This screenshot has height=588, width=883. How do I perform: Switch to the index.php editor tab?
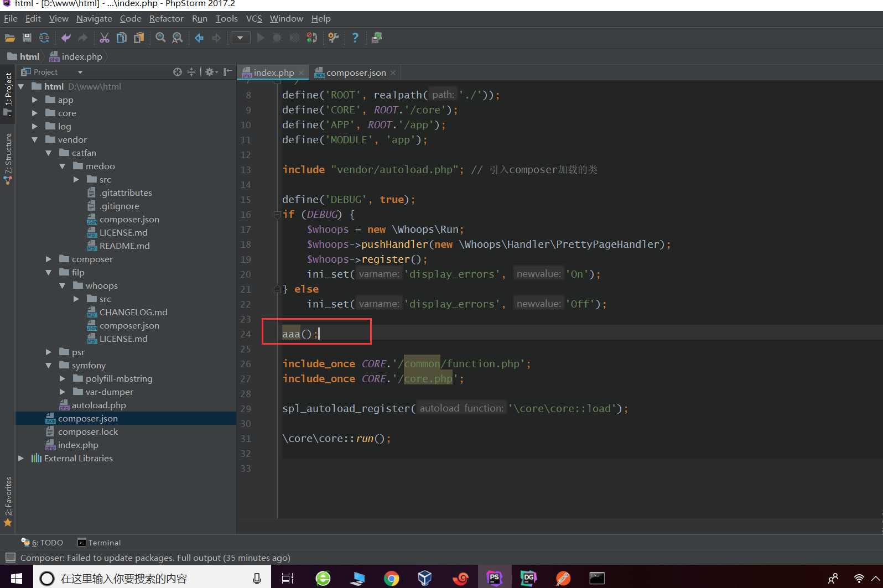click(x=273, y=72)
